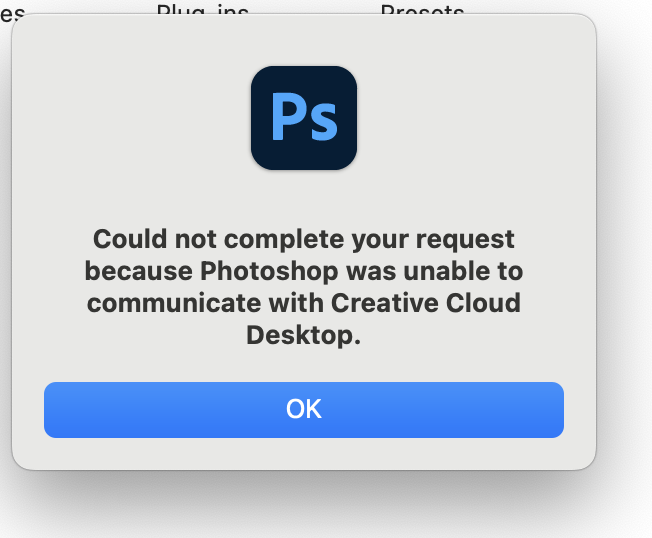The image size is (652, 538).
Task: Click the word "request" in the error text
Action: tap(465, 240)
